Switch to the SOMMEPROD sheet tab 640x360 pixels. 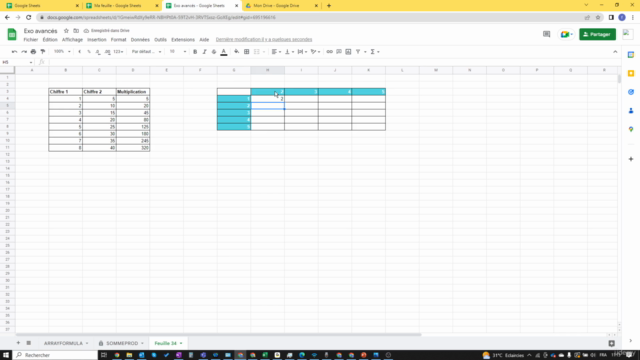coord(122,343)
